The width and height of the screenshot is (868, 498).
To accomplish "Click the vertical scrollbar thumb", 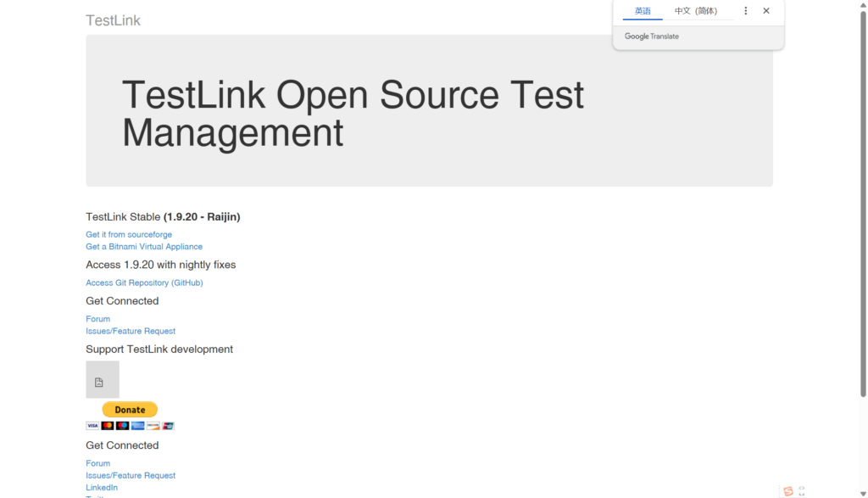I will tap(863, 204).
